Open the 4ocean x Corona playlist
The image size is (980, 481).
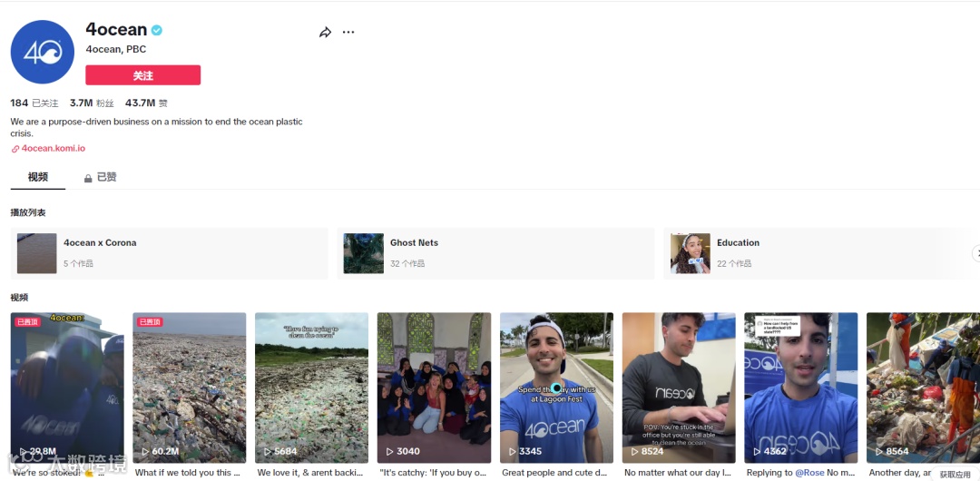(170, 253)
